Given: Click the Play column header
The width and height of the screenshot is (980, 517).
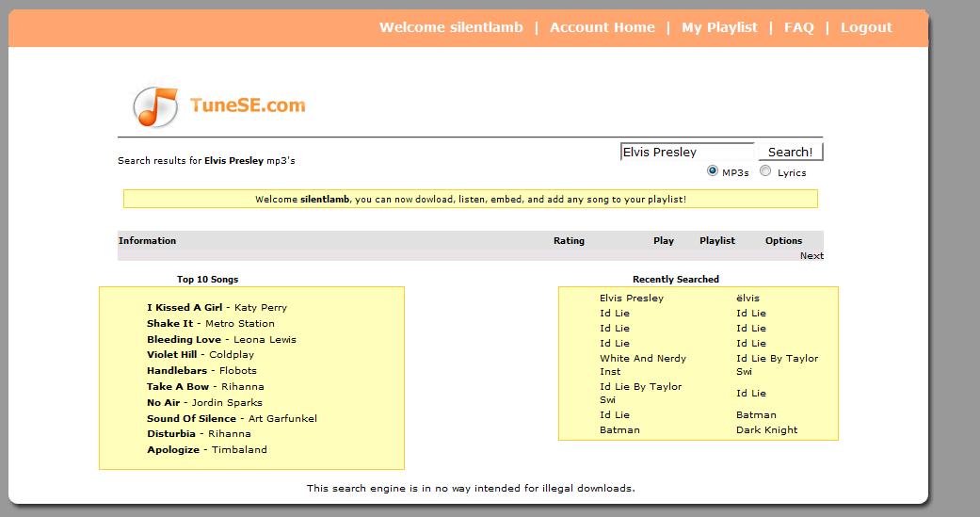Looking at the screenshot, I should pos(663,241).
